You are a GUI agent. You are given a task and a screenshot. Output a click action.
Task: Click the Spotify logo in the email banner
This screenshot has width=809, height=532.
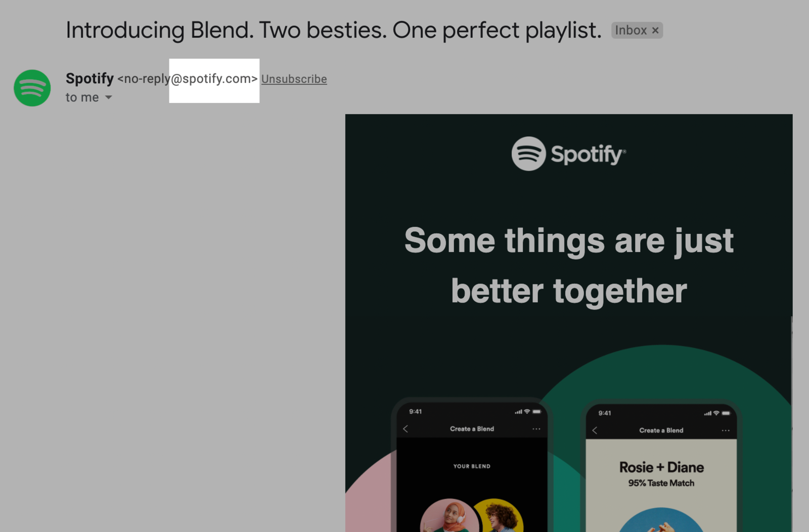tap(569, 154)
